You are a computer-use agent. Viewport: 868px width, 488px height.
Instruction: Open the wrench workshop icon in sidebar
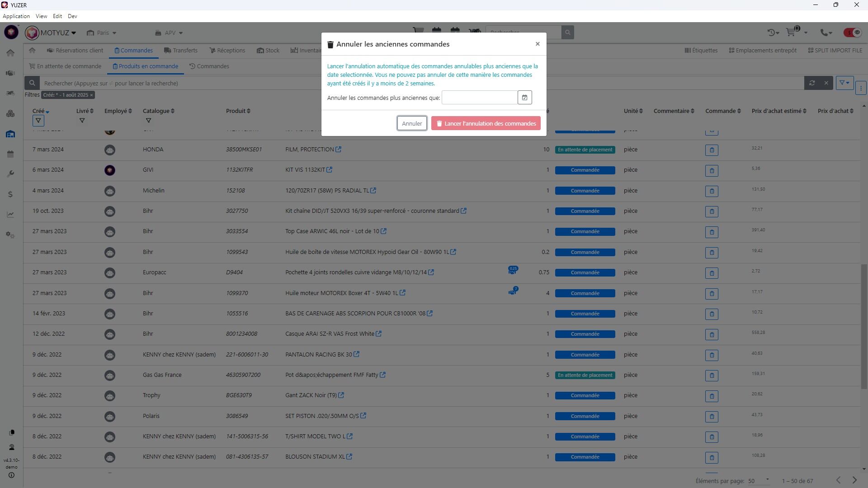click(x=10, y=174)
